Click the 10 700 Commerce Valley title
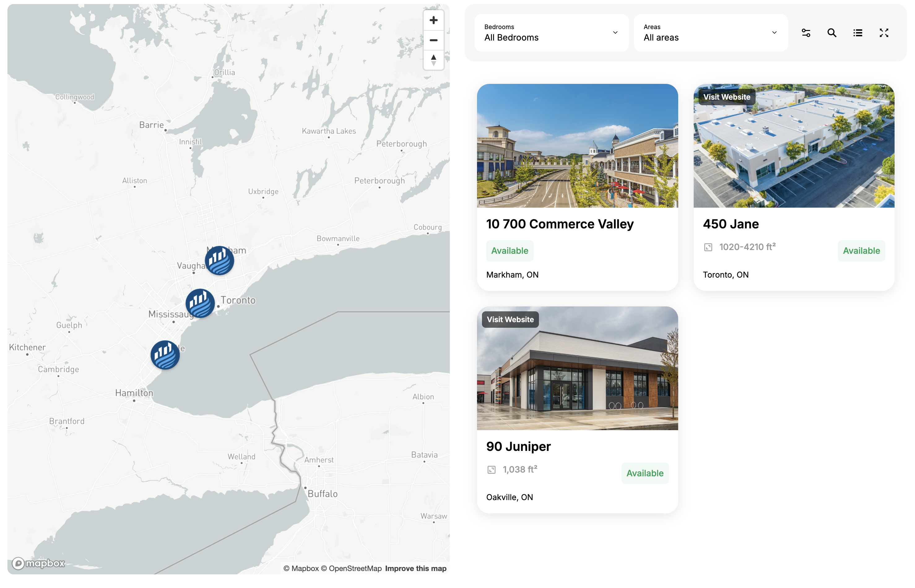Screen dimensions: 915x588 point(560,224)
